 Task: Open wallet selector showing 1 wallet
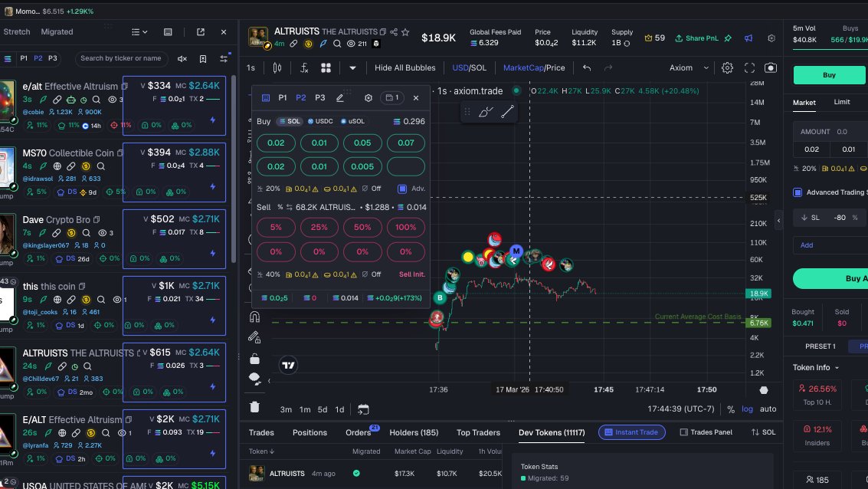pyautogui.click(x=392, y=97)
